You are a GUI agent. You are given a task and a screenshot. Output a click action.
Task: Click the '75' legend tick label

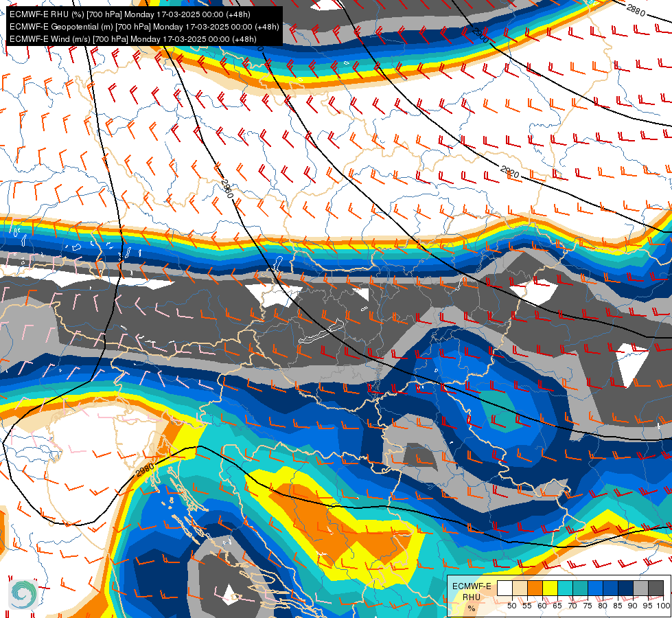point(588,606)
